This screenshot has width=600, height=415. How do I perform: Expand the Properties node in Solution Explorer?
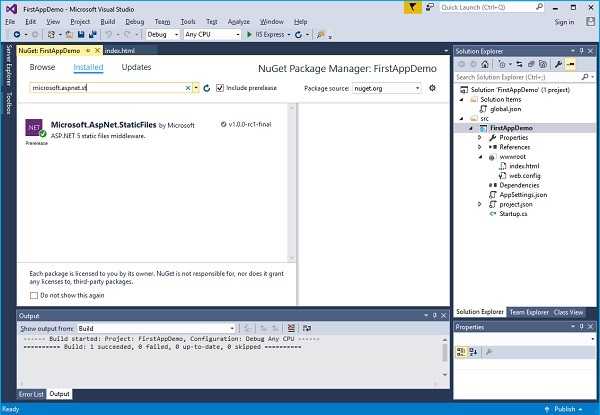pos(480,137)
